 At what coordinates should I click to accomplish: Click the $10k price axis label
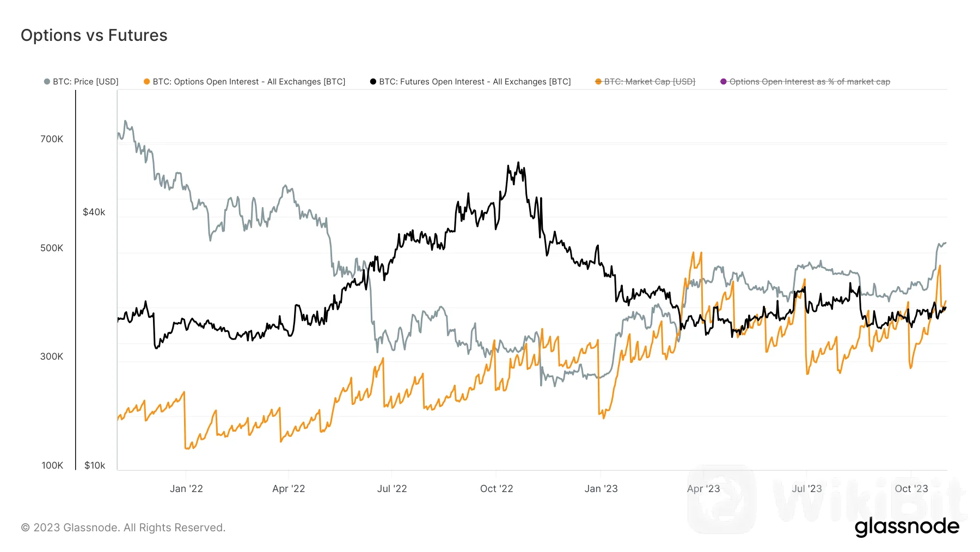95,465
